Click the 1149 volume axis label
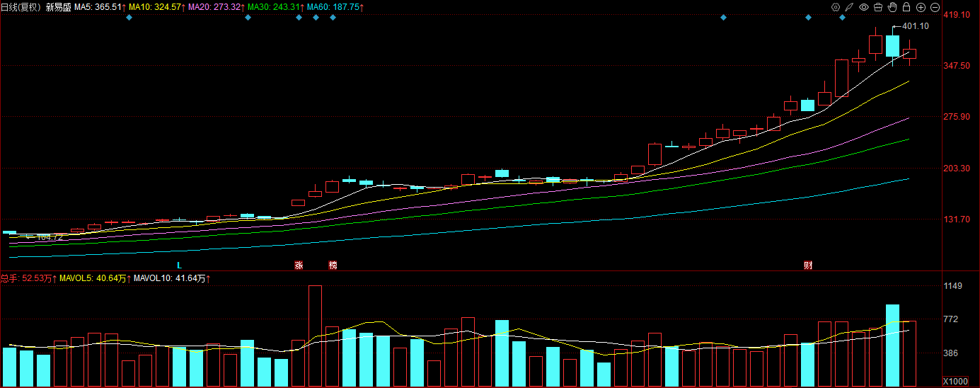Viewport: 980px width, 388px height. (953, 286)
